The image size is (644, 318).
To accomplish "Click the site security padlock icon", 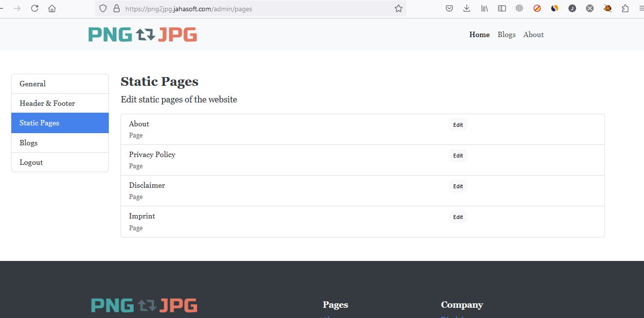I will coord(116,8).
